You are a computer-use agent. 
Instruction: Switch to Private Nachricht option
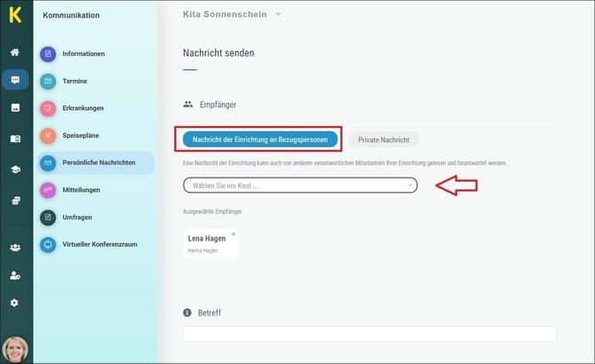[384, 139]
